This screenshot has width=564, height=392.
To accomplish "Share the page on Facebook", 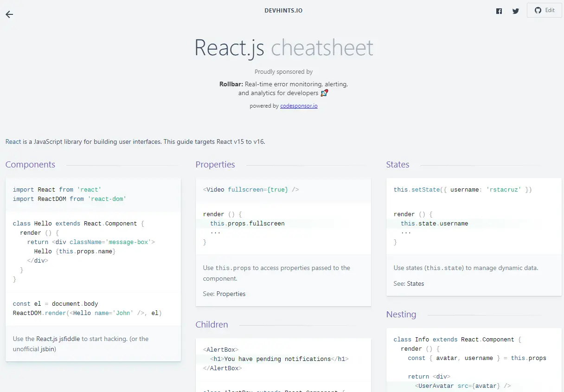I will 499,11.
